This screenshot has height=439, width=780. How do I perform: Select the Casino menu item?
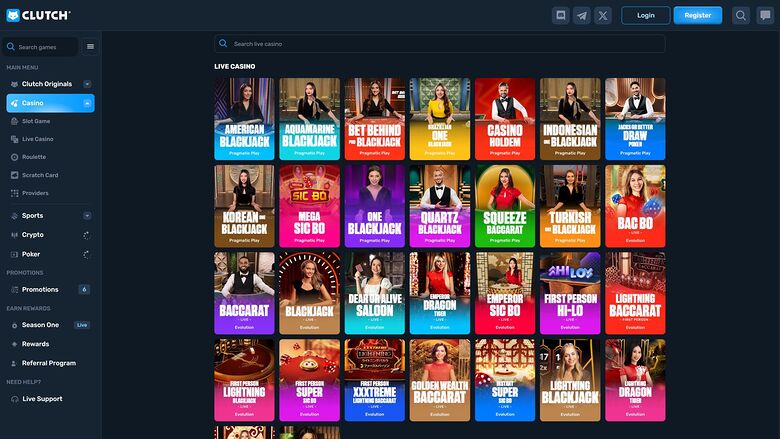[x=50, y=103]
